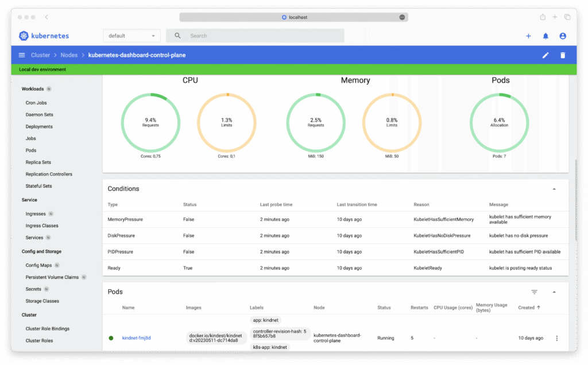Click the Workloads sidebar heading
Viewport: 588px width, 365px height.
33,89
